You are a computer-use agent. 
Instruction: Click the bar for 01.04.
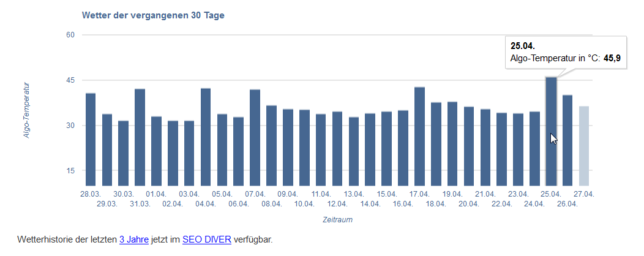coord(156,151)
